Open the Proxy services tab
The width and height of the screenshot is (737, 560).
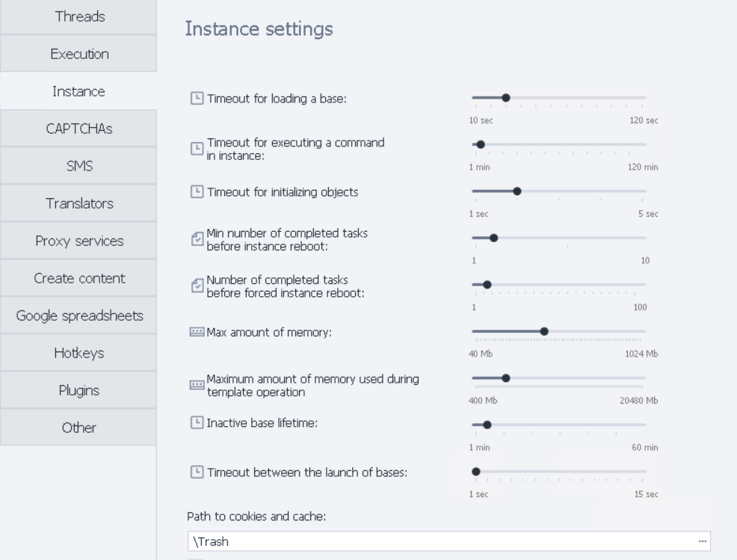78,241
